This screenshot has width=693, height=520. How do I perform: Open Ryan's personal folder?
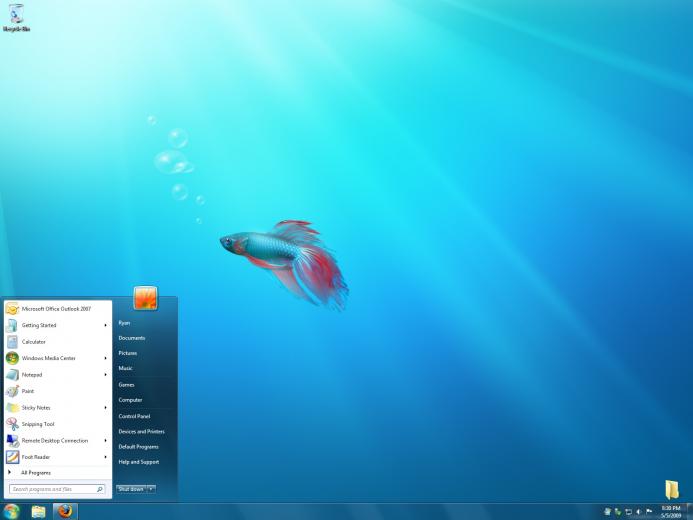124,323
